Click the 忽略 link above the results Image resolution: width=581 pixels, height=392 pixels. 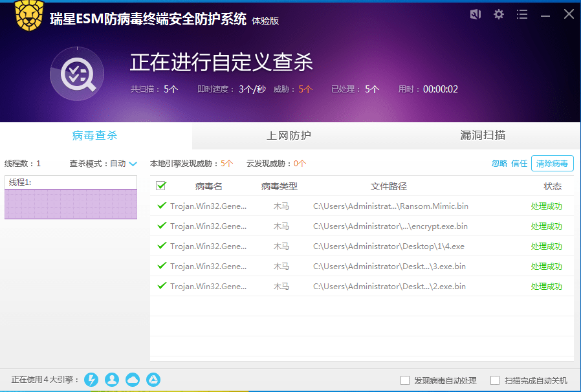pyautogui.click(x=499, y=164)
